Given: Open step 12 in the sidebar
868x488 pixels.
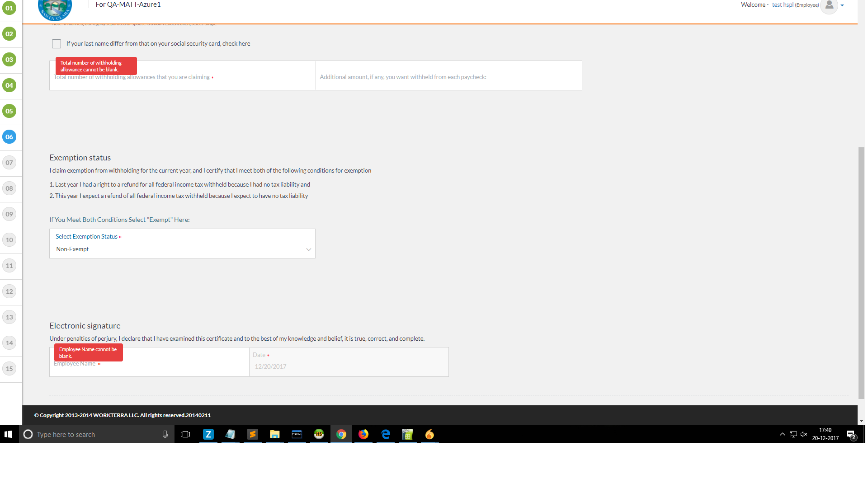Looking at the screenshot, I should 9,291.
